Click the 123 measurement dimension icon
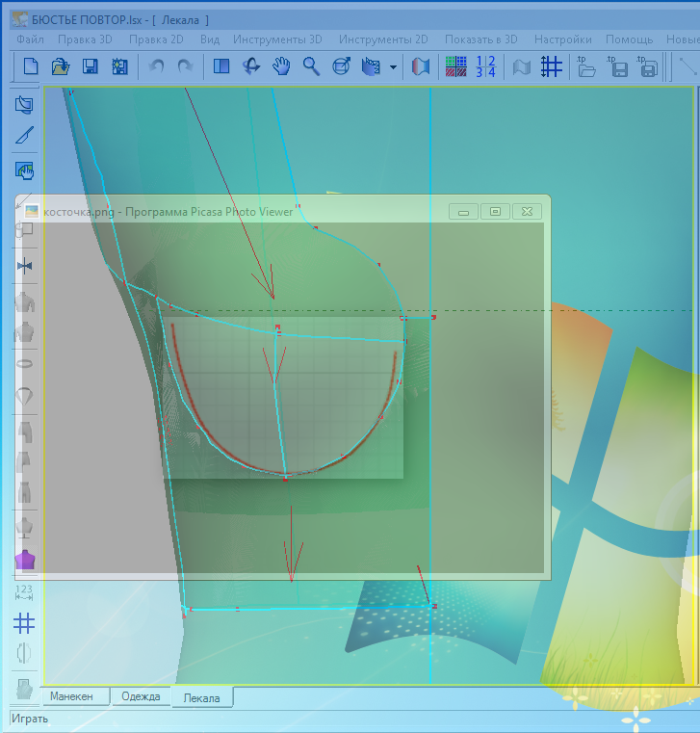The height and width of the screenshot is (733, 700). [x=24, y=592]
